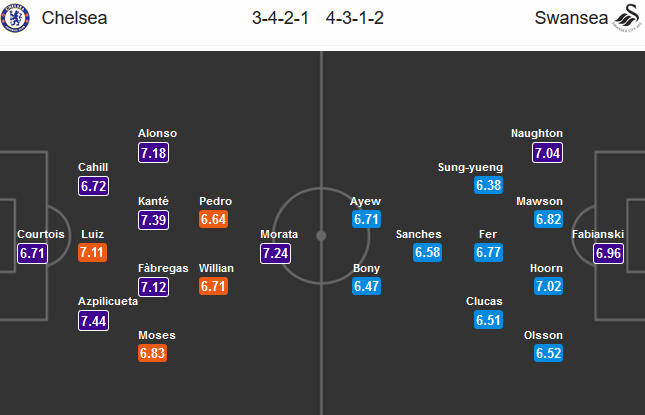645x415 pixels.
Task: Select Naughton's 7.04 rating badge
Action: (547, 152)
